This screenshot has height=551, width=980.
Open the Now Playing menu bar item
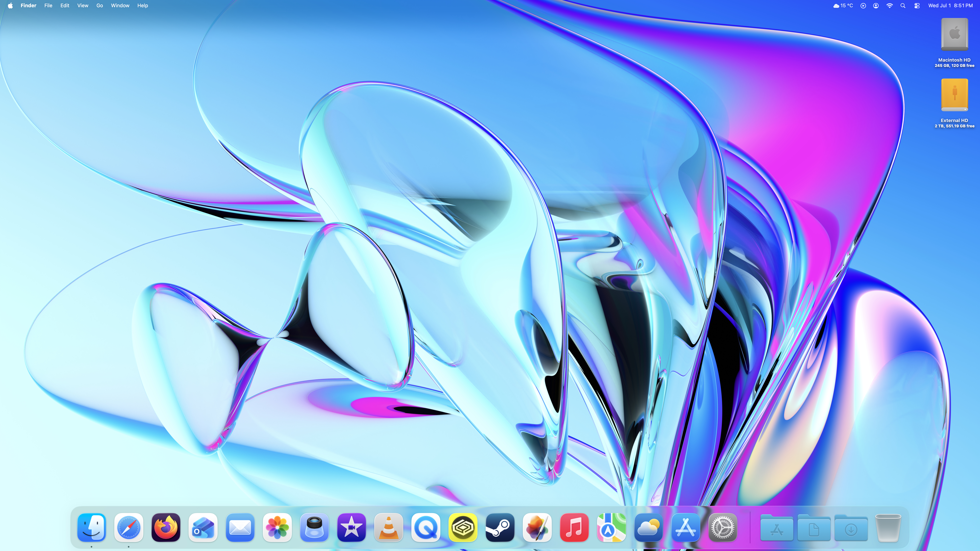(x=863, y=6)
